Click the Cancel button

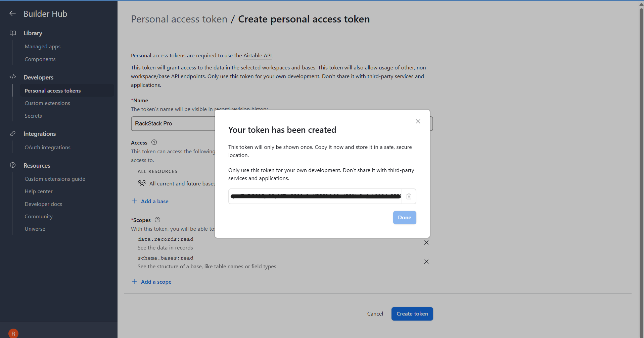pos(375,314)
